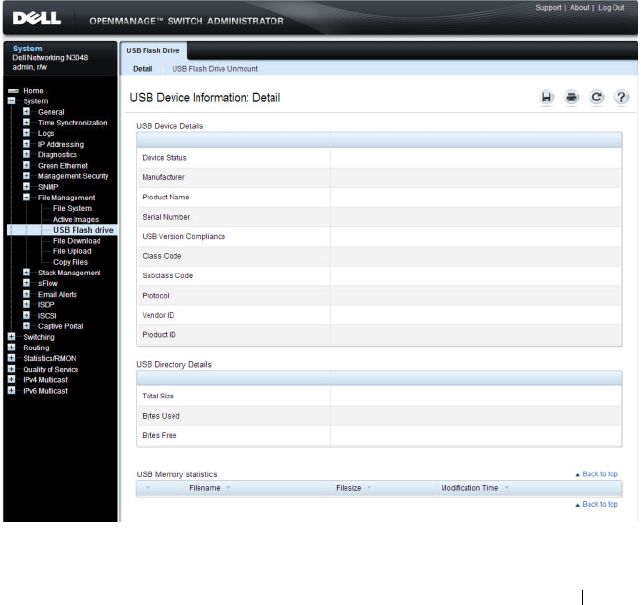Click the Support link
This screenshot has width=641, height=605.
pos(548,8)
